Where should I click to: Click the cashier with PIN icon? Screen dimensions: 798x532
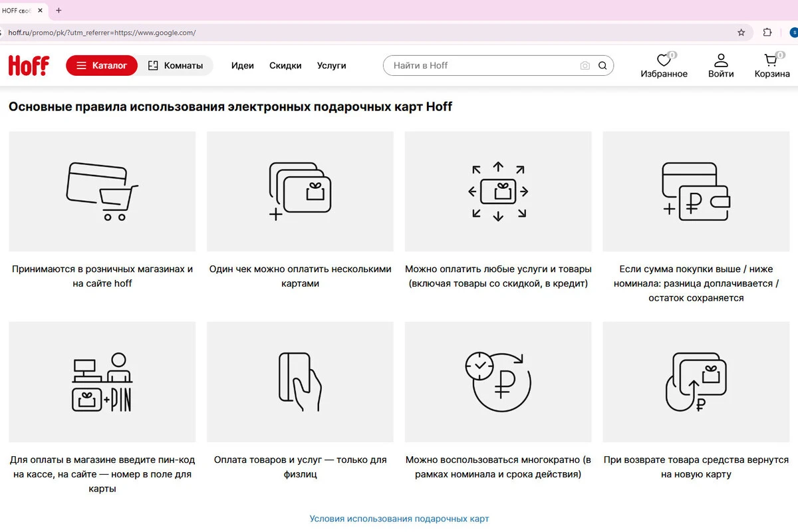coord(102,382)
